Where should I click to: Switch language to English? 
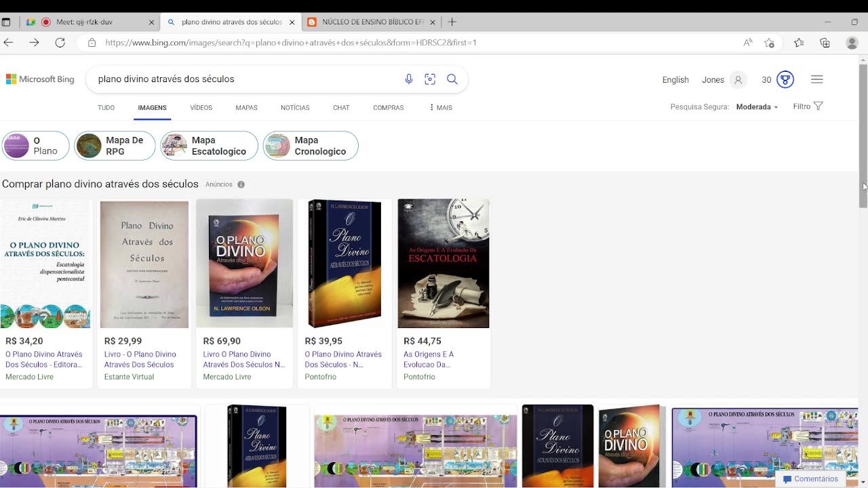[675, 80]
